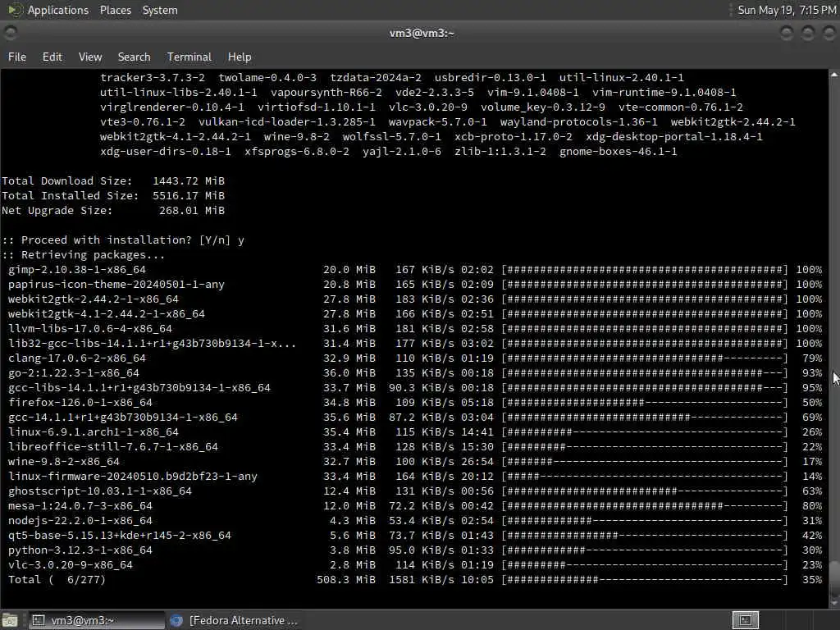Click the window menu icon in title bar
Viewport: 840px width, 630px height.
(10, 33)
